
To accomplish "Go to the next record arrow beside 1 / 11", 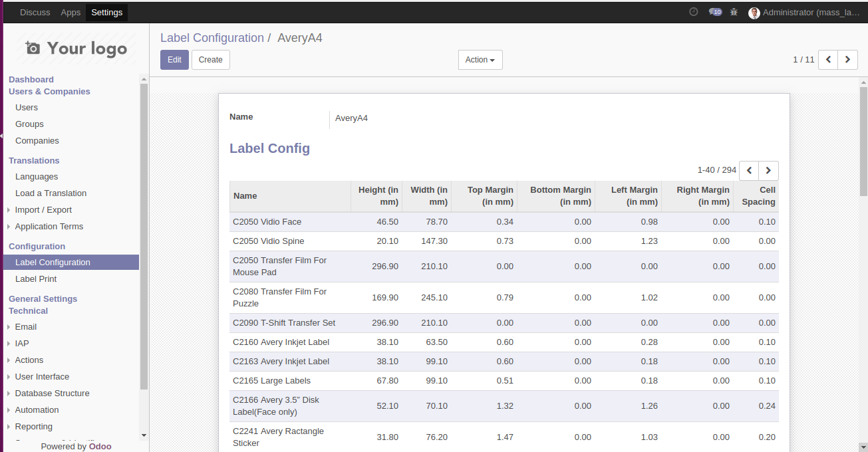I will click(x=847, y=60).
